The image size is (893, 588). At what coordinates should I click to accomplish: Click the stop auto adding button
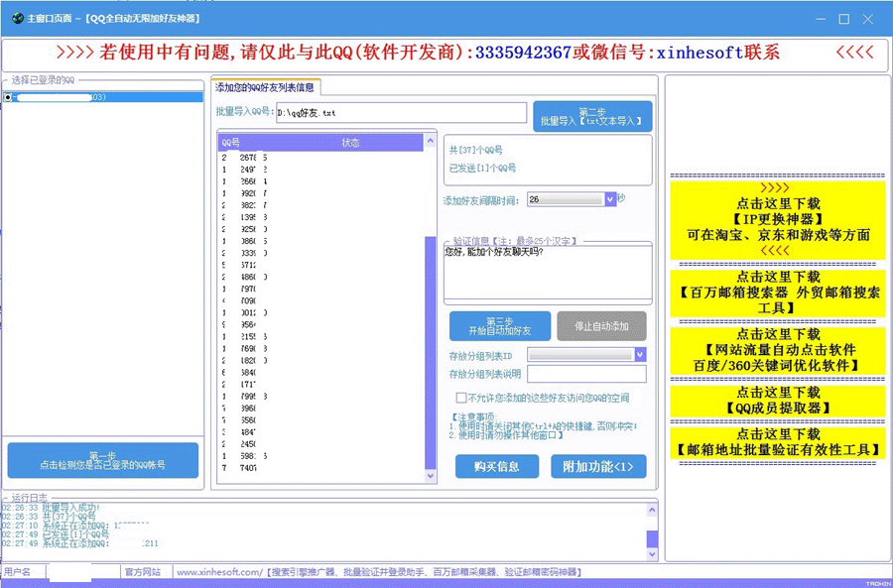click(601, 326)
